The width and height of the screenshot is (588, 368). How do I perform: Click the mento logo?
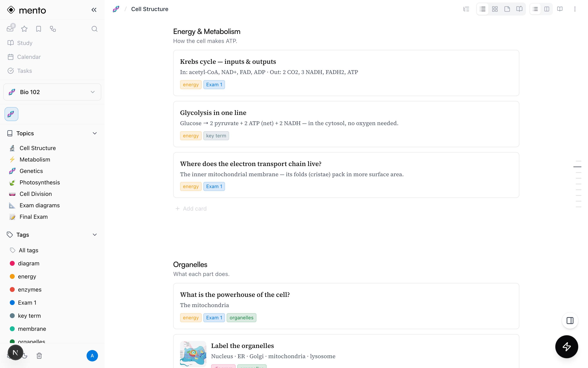click(26, 10)
